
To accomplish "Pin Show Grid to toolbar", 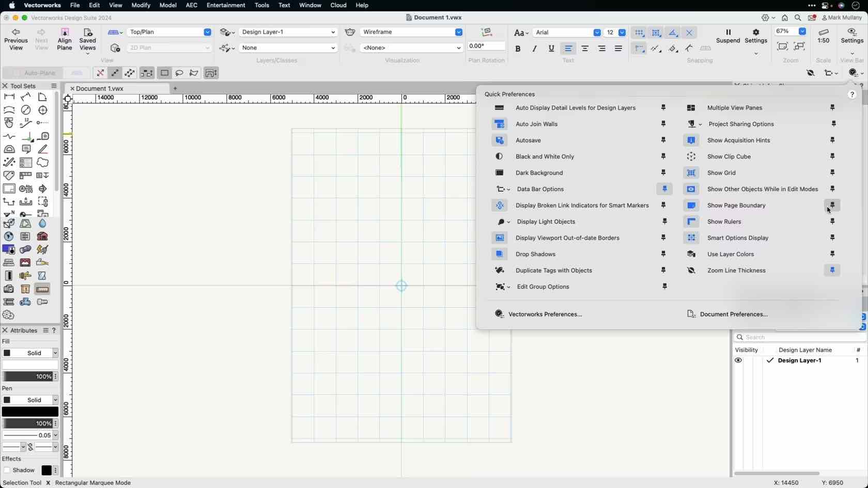I will pos(832,172).
